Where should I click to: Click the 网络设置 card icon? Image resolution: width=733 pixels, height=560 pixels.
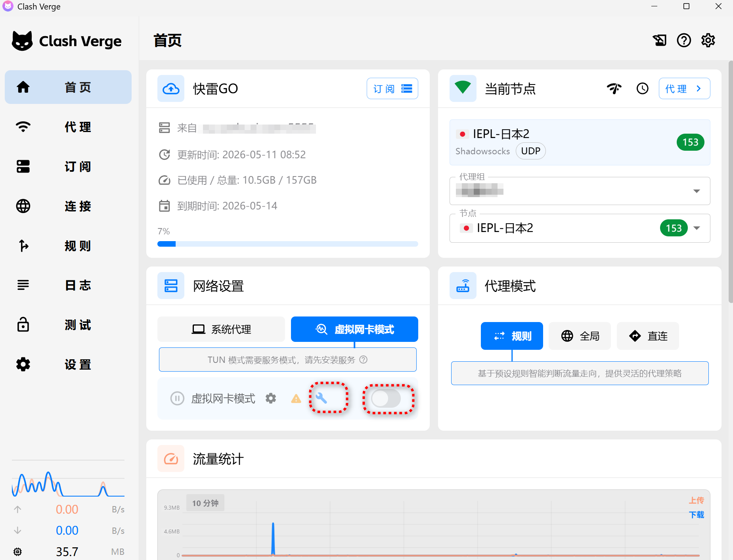click(x=171, y=286)
